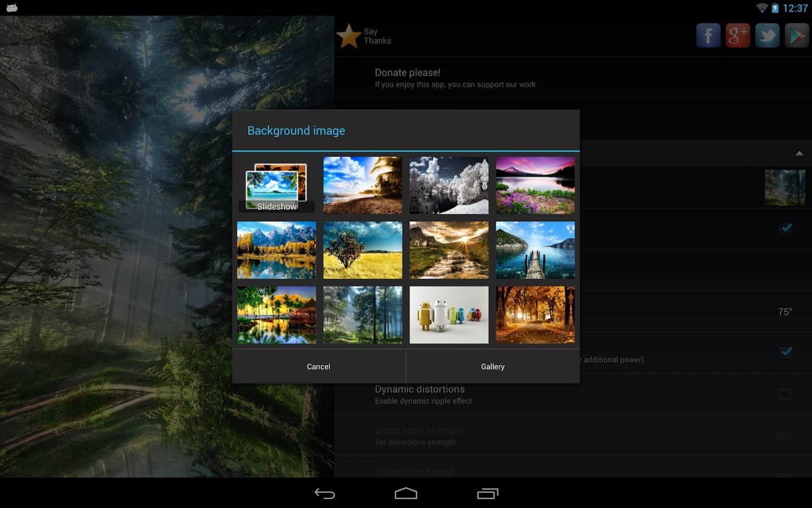Cancel the Background image dialog

click(x=319, y=366)
